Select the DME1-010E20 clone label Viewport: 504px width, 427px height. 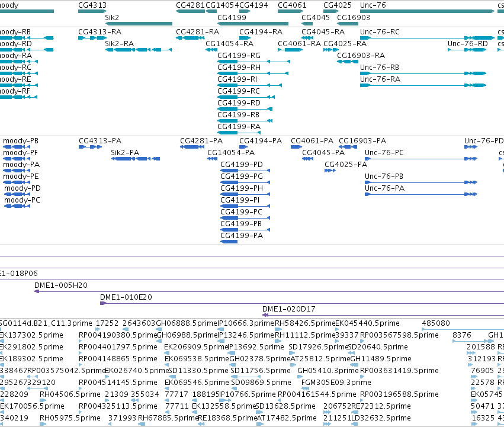click(x=126, y=297)
